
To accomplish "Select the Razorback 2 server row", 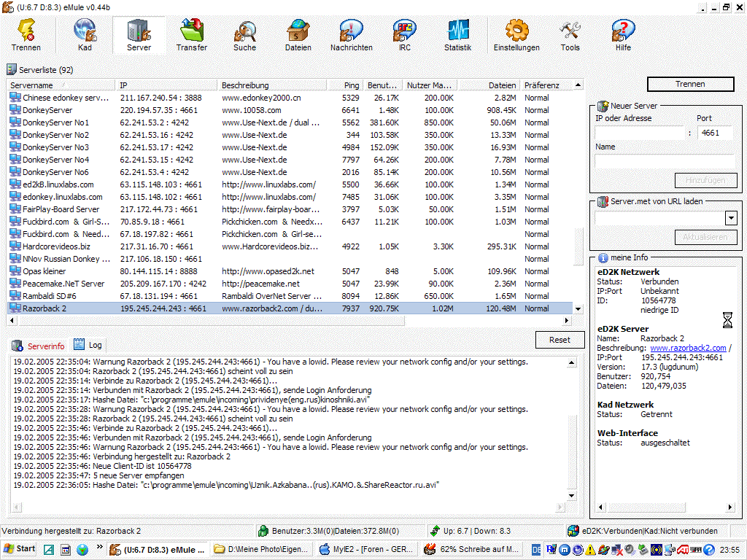I will tap(290, 308).
